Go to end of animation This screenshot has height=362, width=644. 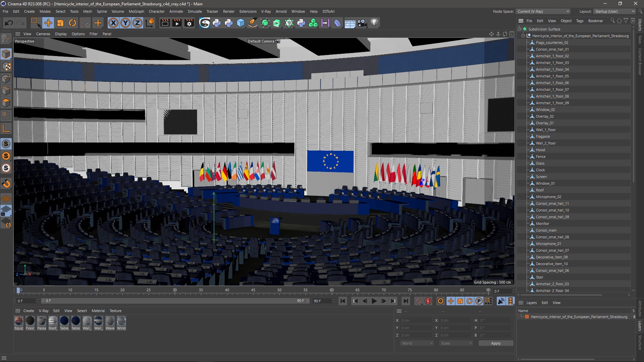406,301
